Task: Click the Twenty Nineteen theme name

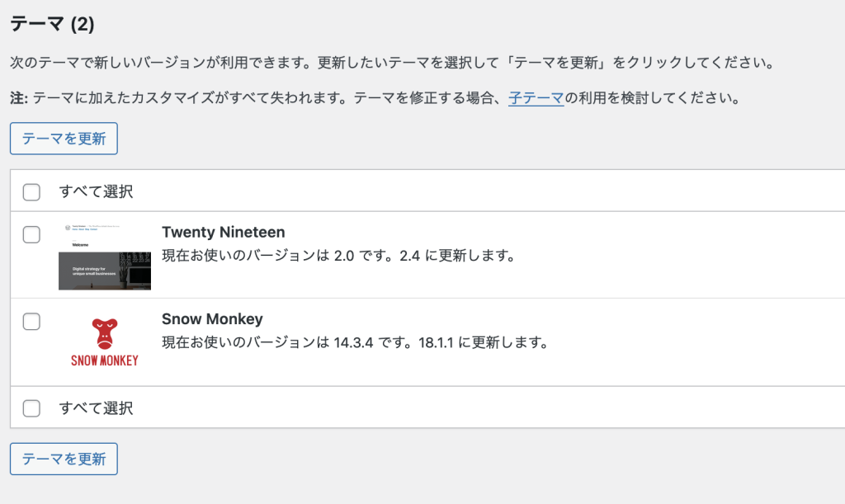Action: [223, 233]
